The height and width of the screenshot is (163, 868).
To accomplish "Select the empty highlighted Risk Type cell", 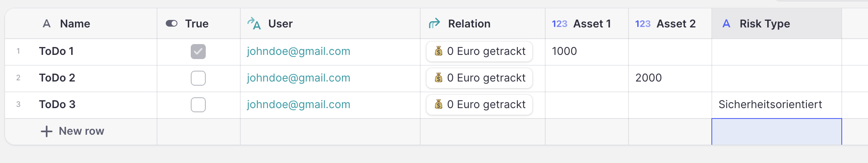I will tap(777, 132).
